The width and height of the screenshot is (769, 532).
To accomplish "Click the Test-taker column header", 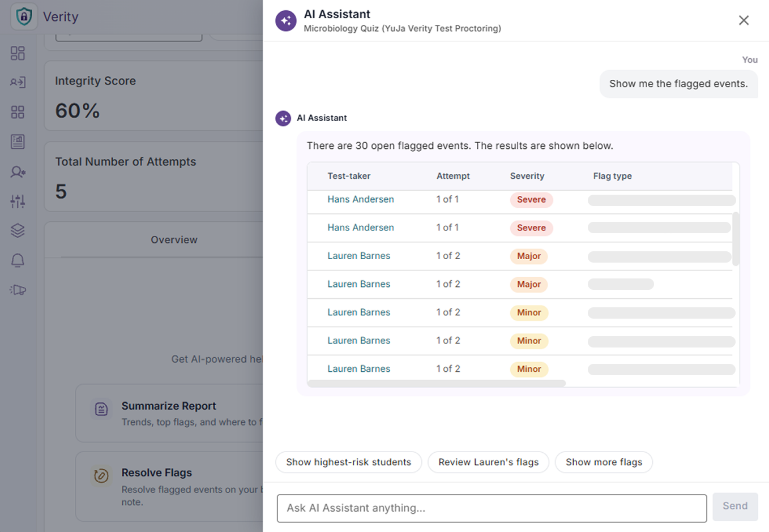I will click(x=349, y=176).
